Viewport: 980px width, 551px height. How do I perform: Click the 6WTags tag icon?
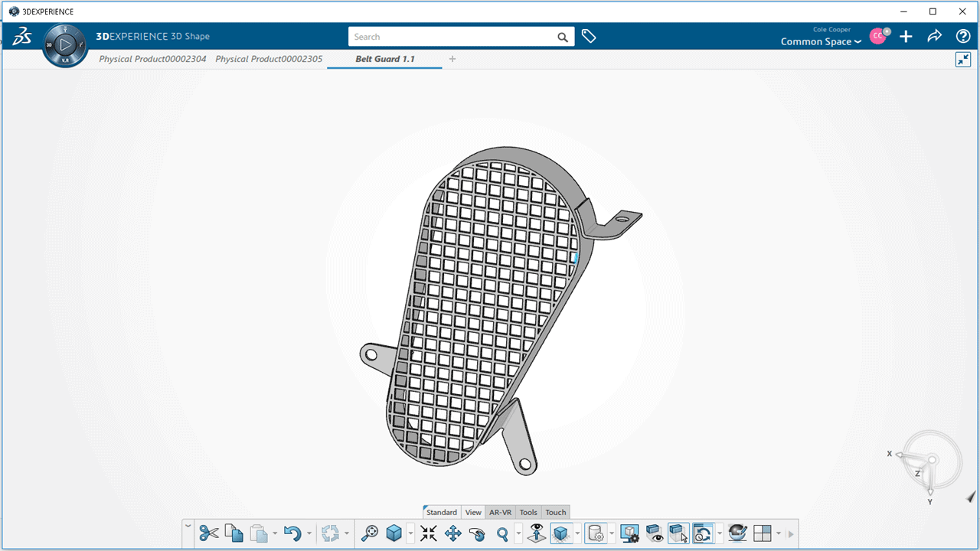(x=589, y=36)
